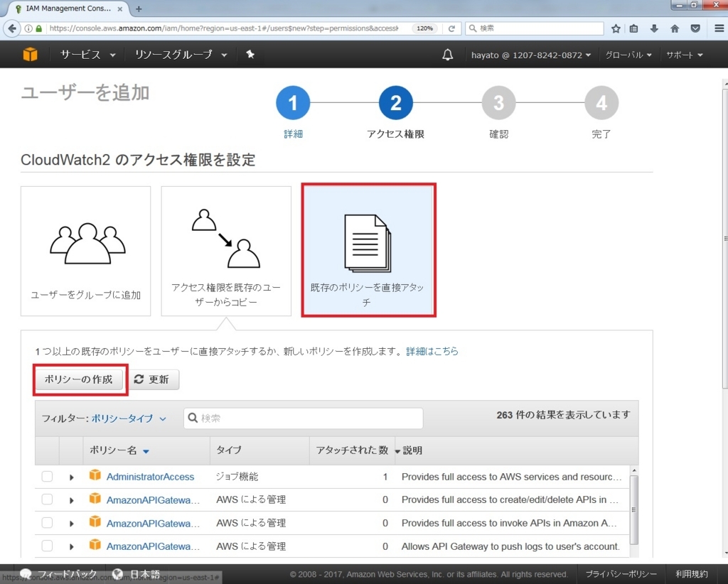Image resolution: width=728 pixels, height=584 pixels.
Task: Click the ポリシーの作成 button
Action: 78,379
